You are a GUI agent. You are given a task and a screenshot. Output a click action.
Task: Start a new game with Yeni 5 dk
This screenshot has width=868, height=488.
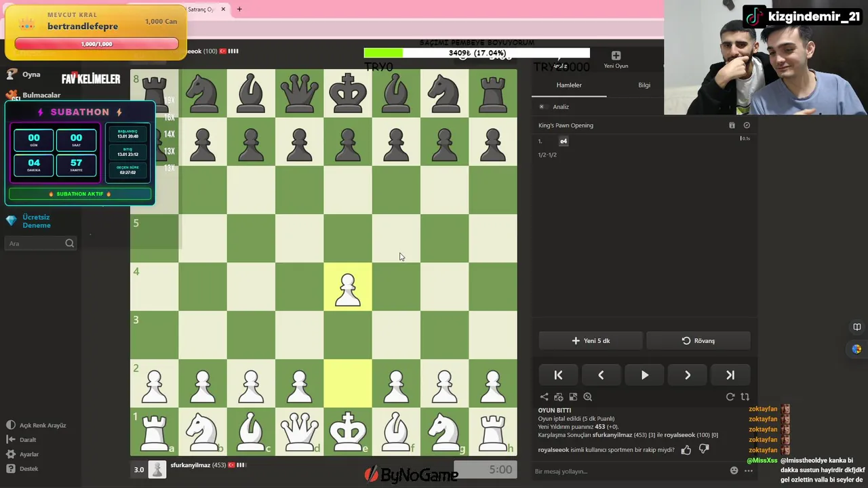(x=591, y=341)
